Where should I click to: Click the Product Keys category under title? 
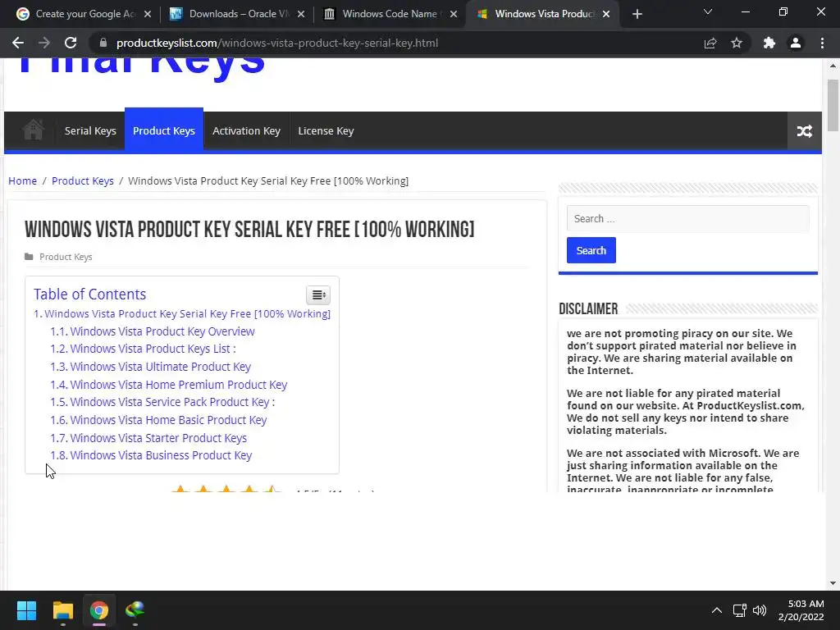(66, 257)
